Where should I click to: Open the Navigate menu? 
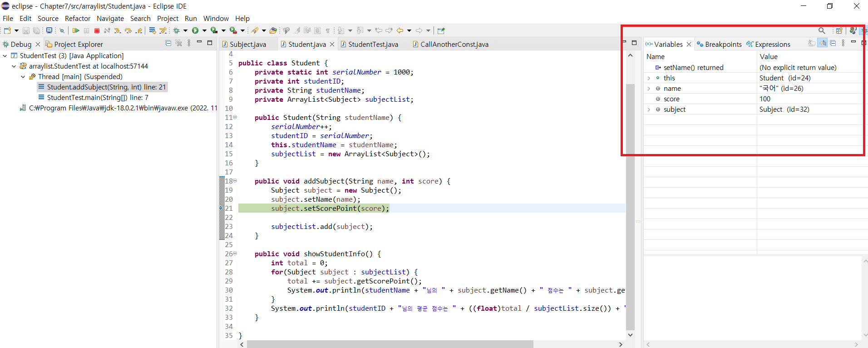(x=110, y=19)
